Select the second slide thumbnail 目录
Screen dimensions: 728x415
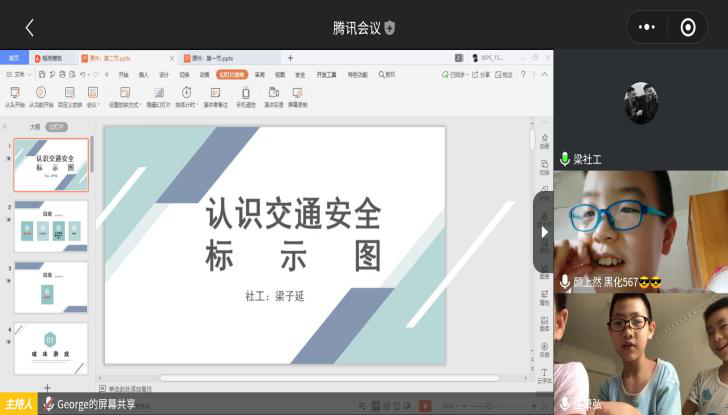click(51, 227)
